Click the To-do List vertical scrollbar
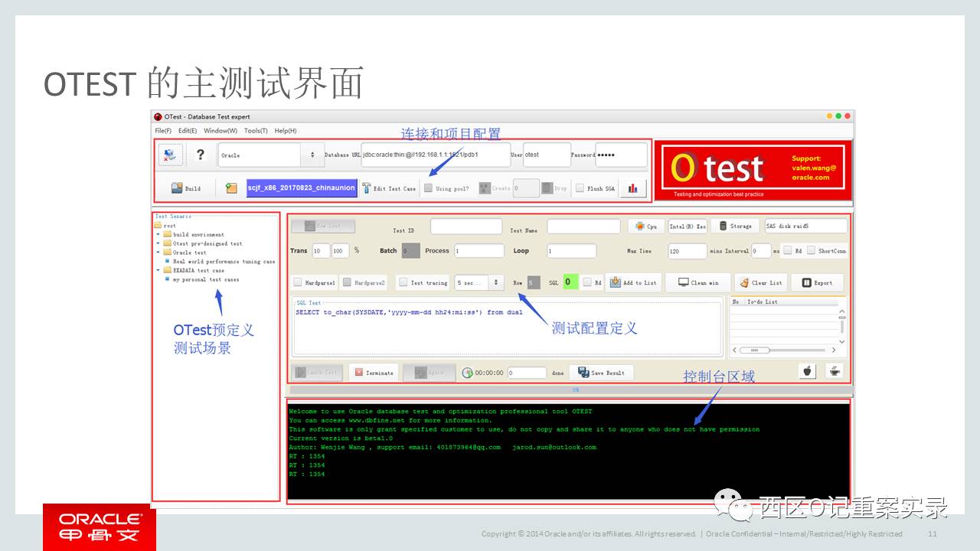980x551 pixels. tap(842, 326)
